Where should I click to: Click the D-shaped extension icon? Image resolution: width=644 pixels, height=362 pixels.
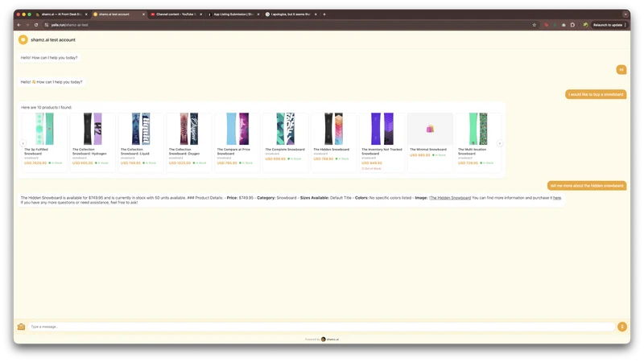coord(572,25)
